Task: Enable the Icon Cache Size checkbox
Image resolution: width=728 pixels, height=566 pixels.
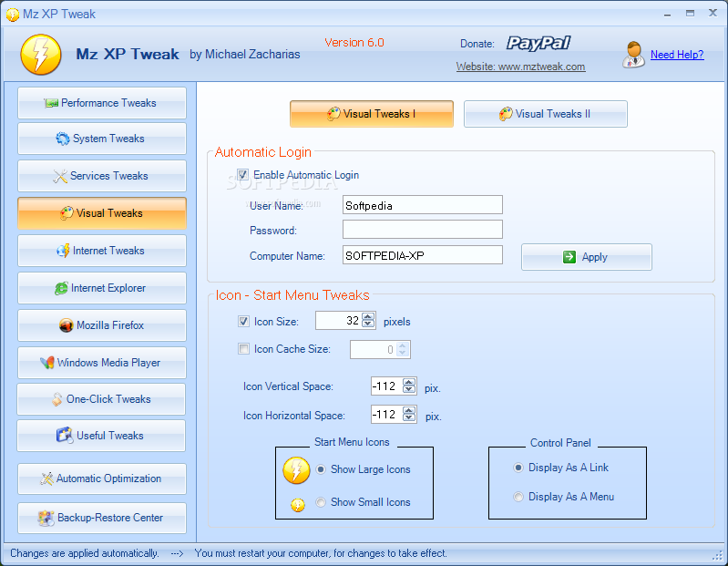Action: point(243,349)
